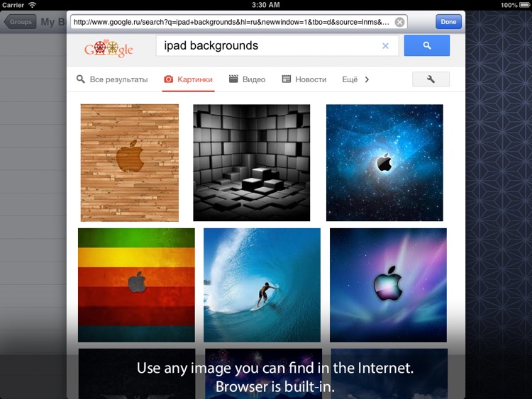The height and width of the screenshot is (399, 532).
Task: Tap the battery indicator in the status bar
Action: click(x=524, y=5)
